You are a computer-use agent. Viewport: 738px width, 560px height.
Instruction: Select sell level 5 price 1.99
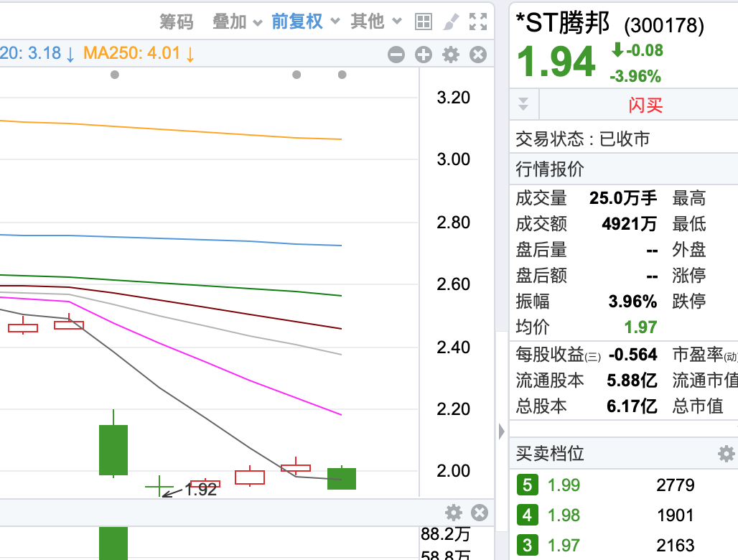click(x=564, y=485)
